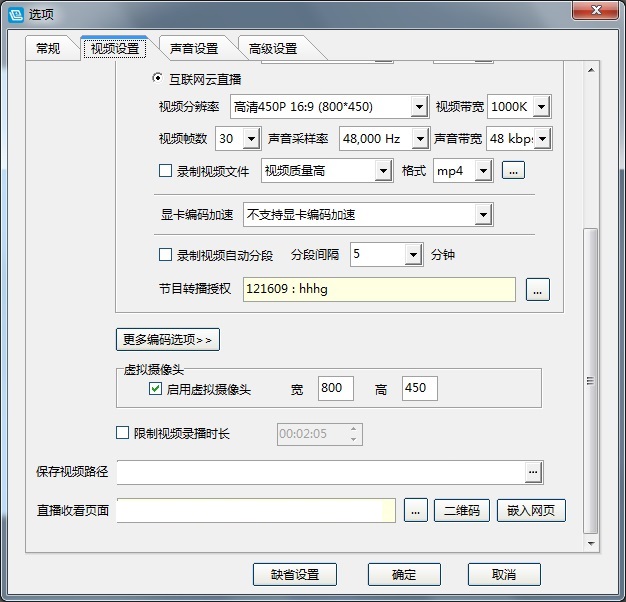Select the 视频设置 tab
This screenshot has height=602, width=626.
point(115,49)
